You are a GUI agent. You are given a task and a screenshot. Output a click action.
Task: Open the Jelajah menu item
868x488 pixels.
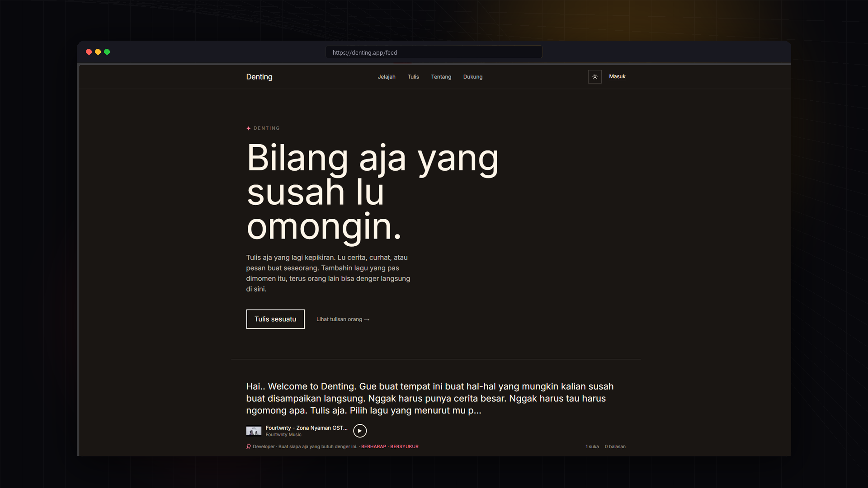pos(387,77)
